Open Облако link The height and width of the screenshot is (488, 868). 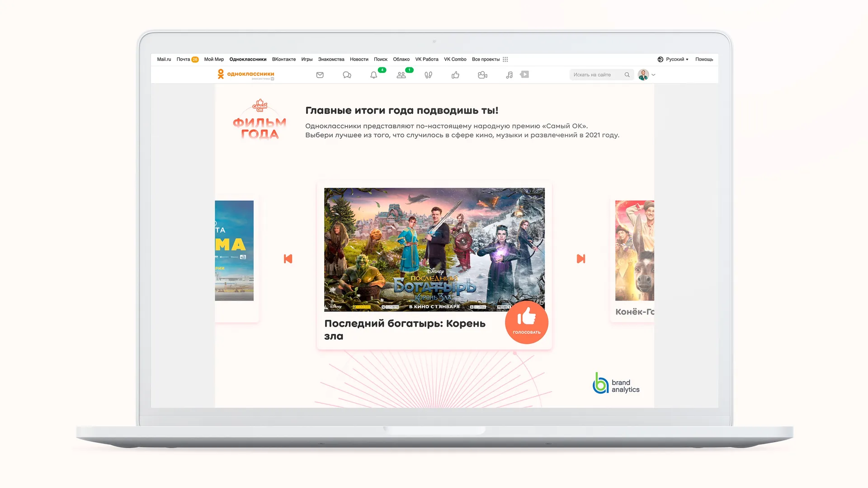pos(401,59)
